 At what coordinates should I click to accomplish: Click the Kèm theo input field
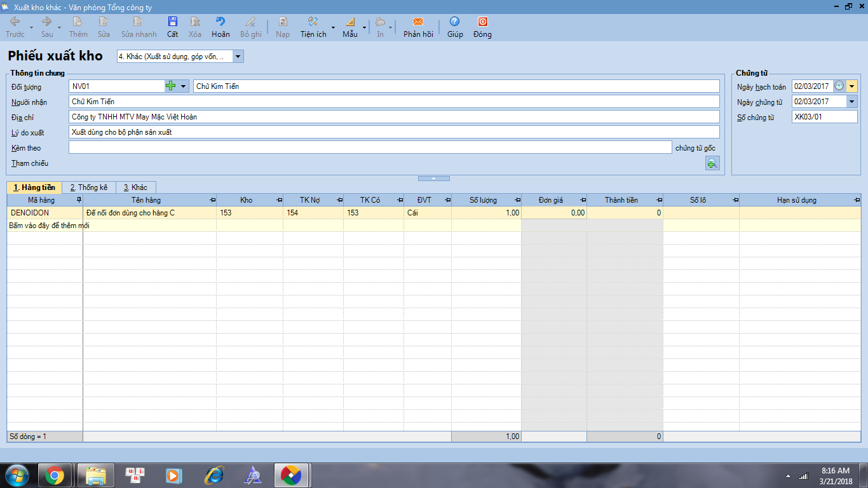click(x=370, y=147)
